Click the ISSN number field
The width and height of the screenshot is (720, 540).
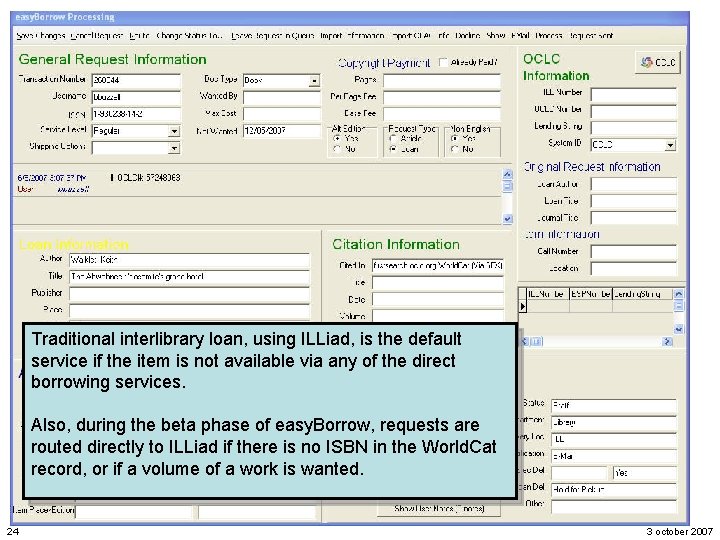(x=136, y=114)
